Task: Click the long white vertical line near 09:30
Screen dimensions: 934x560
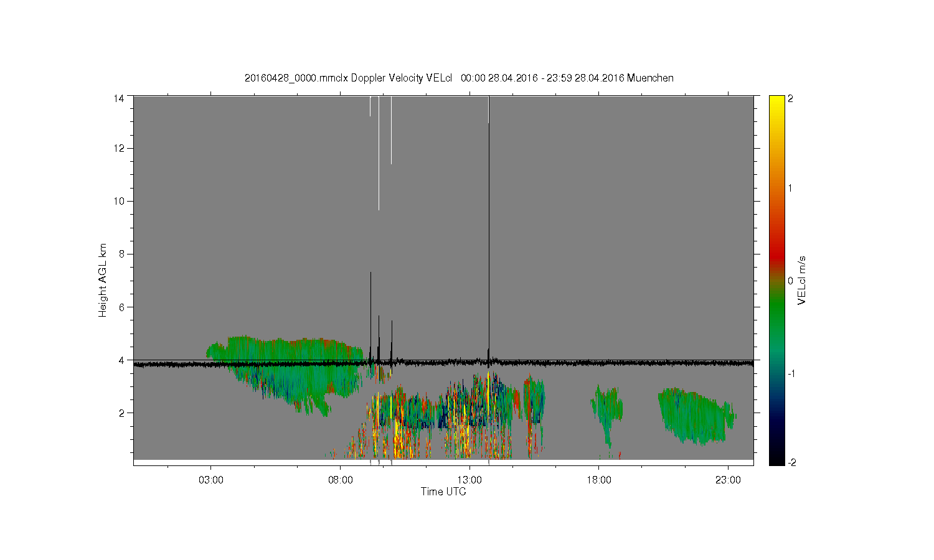Action: tap(379, 153)
